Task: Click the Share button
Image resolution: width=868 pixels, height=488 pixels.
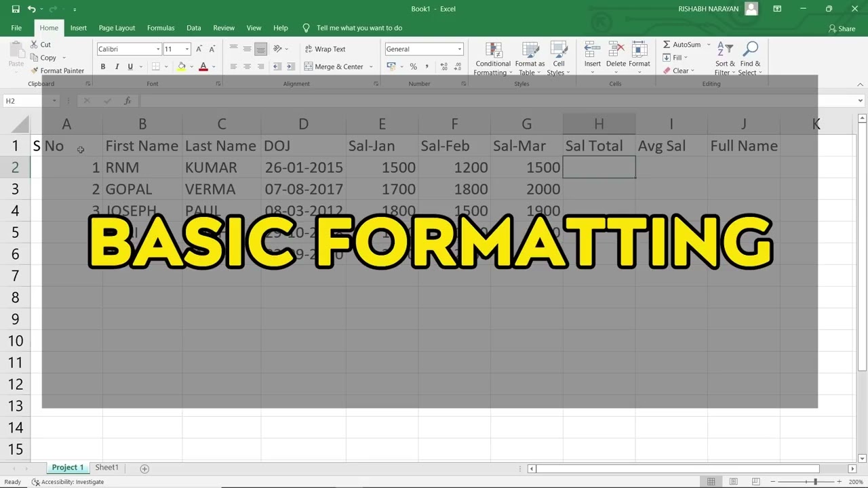Action: coord(842,28)
